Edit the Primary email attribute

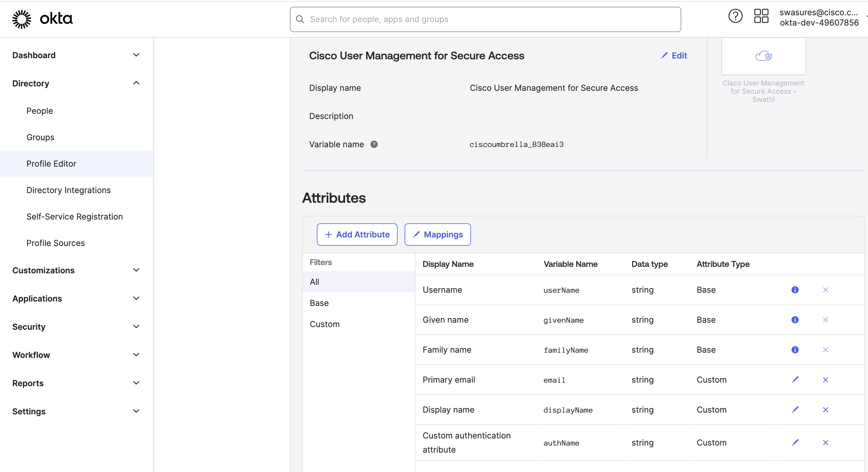(795, 380)
